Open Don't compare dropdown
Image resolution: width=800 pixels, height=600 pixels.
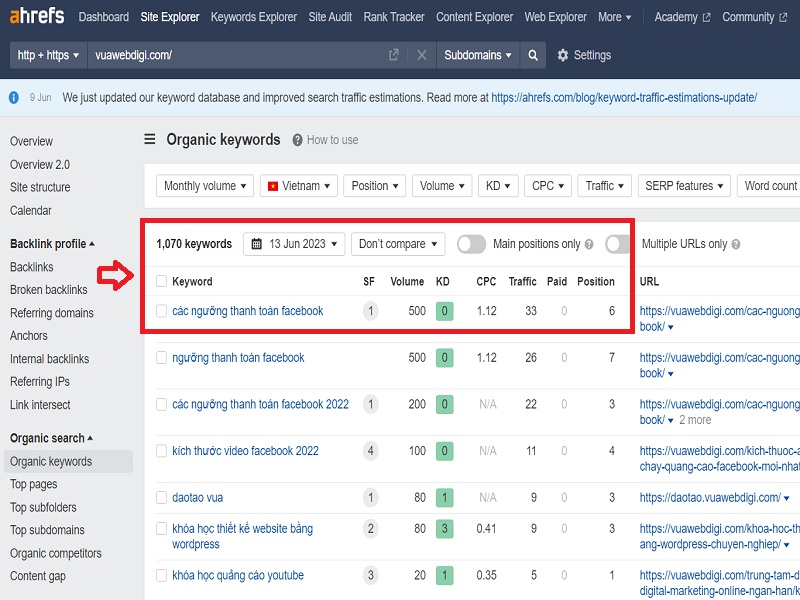tap(398, 244)
